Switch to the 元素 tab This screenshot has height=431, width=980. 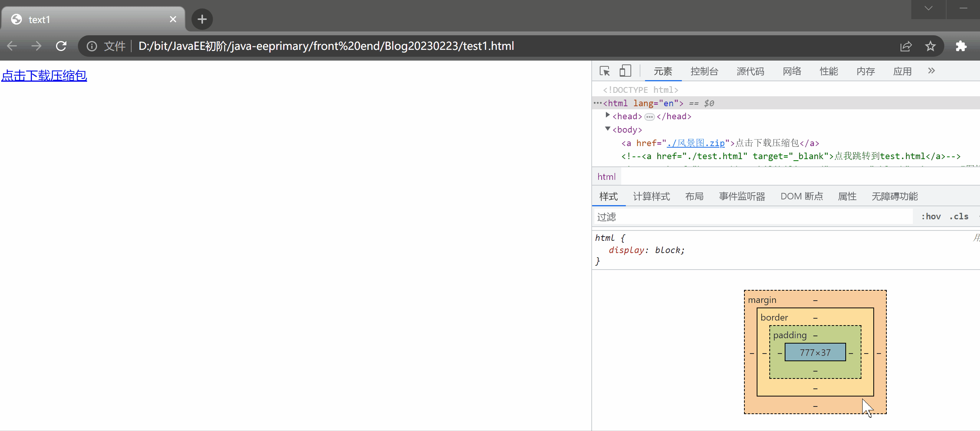[663, 71]
